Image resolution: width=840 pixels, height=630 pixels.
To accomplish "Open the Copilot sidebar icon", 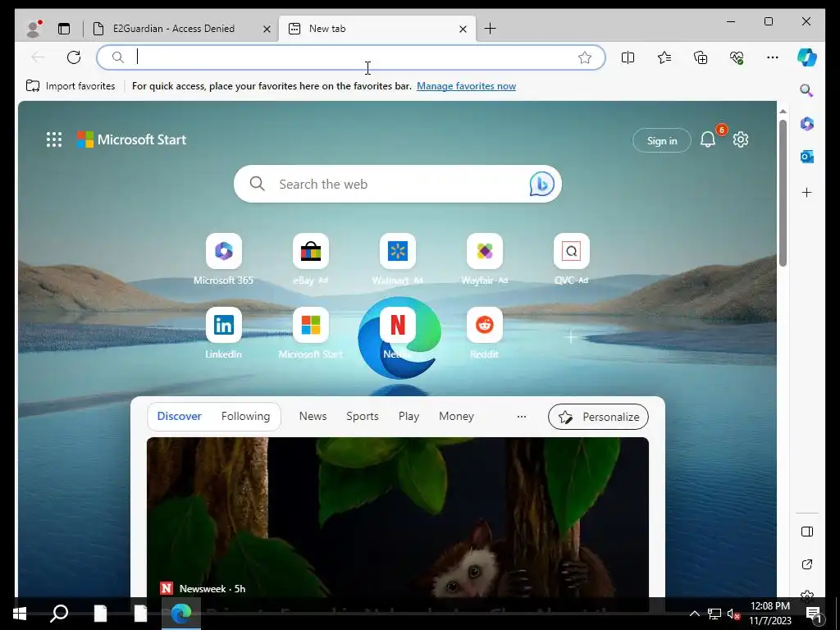I will click(x=807, y=57).
